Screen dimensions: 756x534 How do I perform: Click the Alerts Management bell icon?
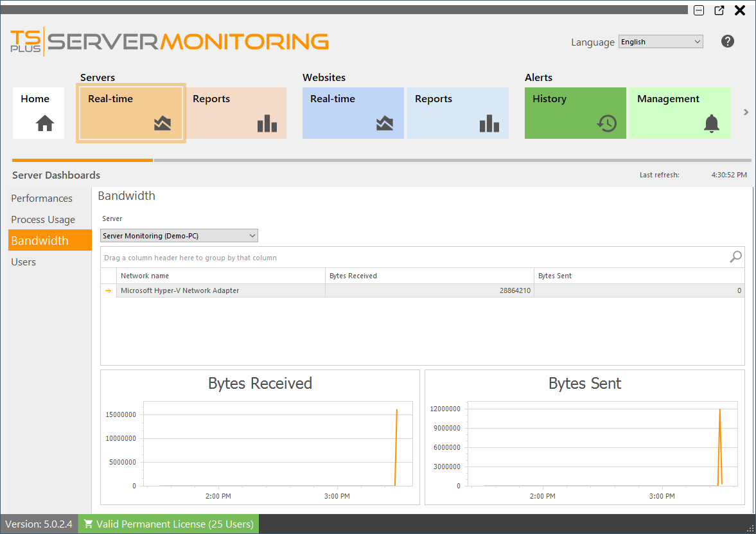click(711, 122)
